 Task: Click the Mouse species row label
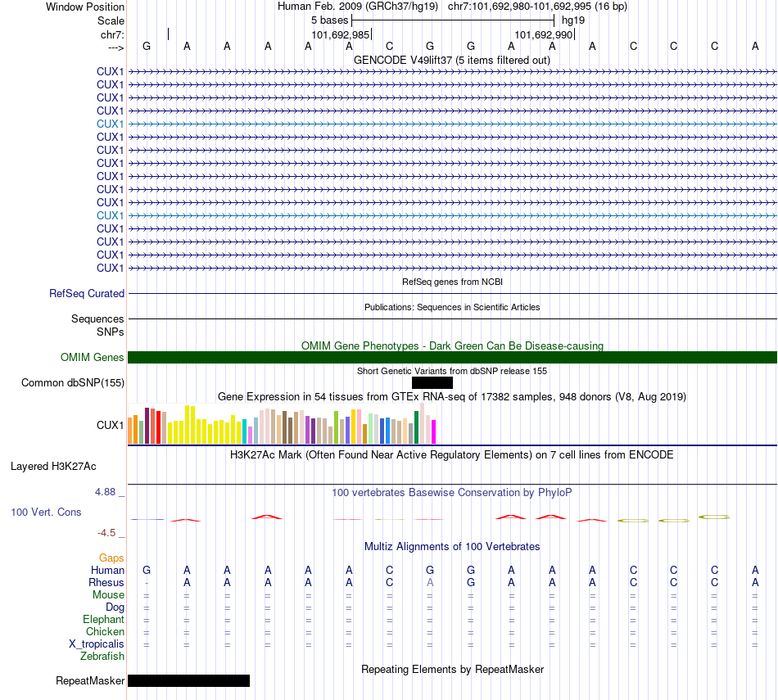click(x=108, y=595)
